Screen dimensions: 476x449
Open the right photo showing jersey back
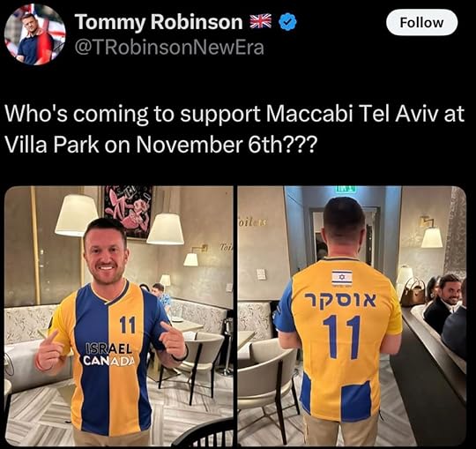click(352, 316)
